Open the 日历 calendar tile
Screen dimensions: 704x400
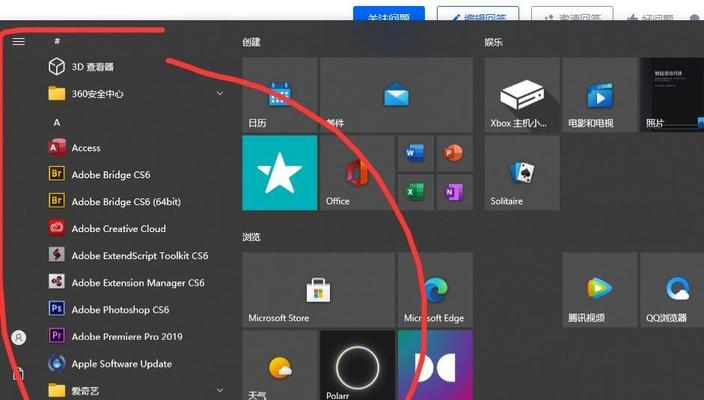[x=279, y=95]
